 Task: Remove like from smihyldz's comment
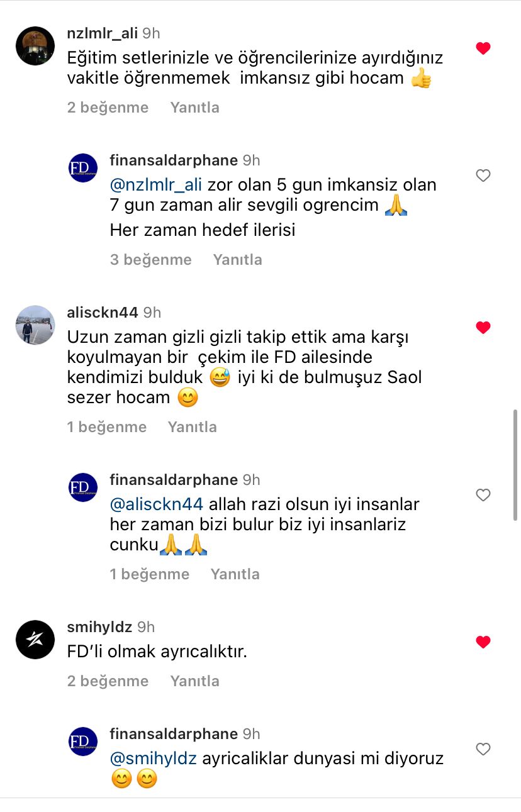[x=483, y=642]
